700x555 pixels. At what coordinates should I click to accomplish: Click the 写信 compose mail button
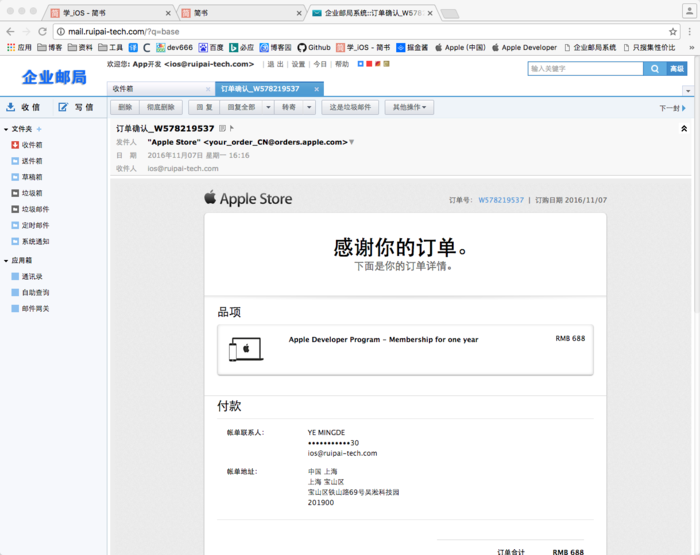(76, 107)
